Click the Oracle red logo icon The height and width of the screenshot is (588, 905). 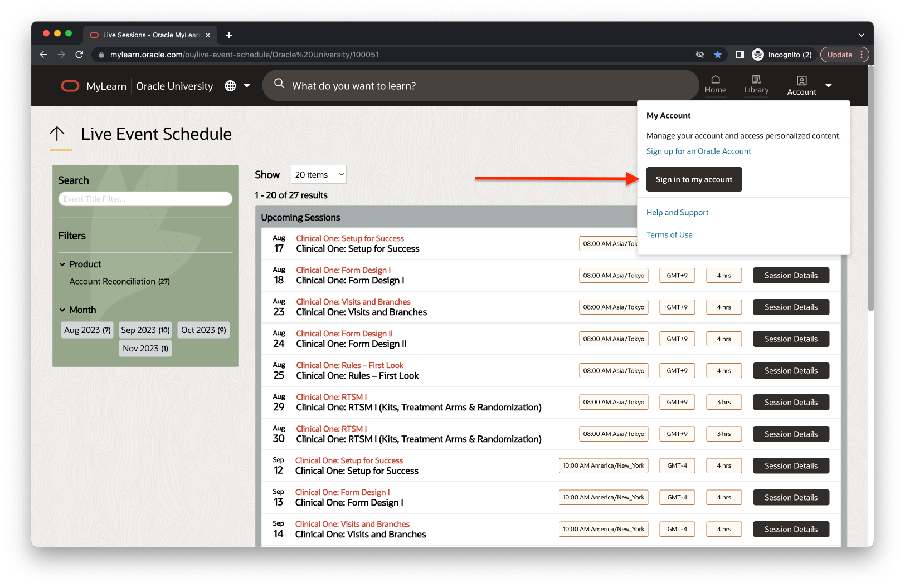tap(70, 86)
